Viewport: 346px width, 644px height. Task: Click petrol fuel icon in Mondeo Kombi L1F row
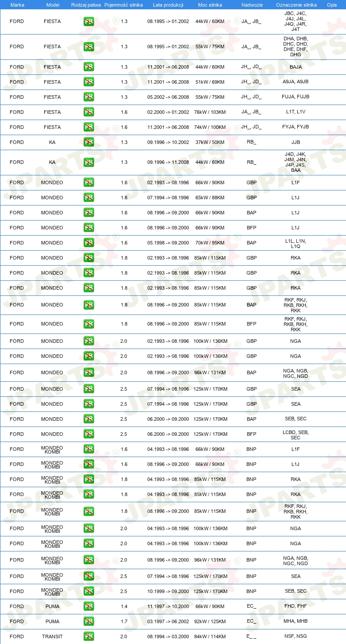88,449
